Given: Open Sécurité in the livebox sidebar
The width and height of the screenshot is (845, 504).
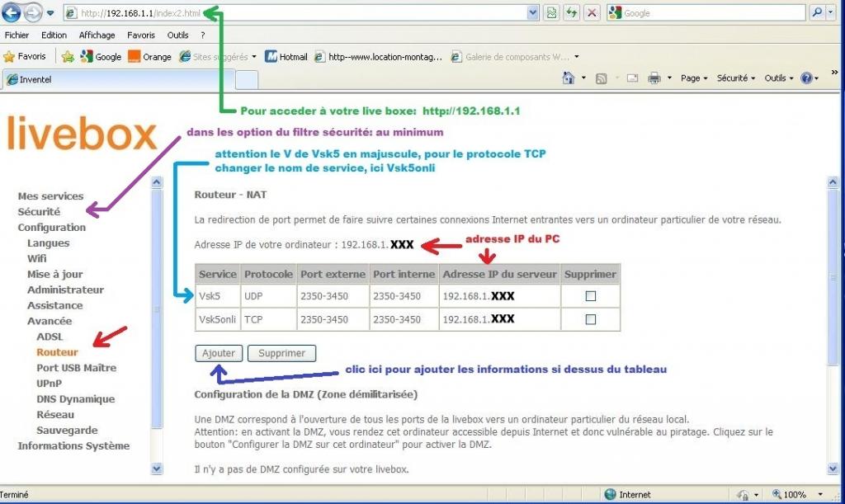Looking at the screenshot, I should (39, 212).
